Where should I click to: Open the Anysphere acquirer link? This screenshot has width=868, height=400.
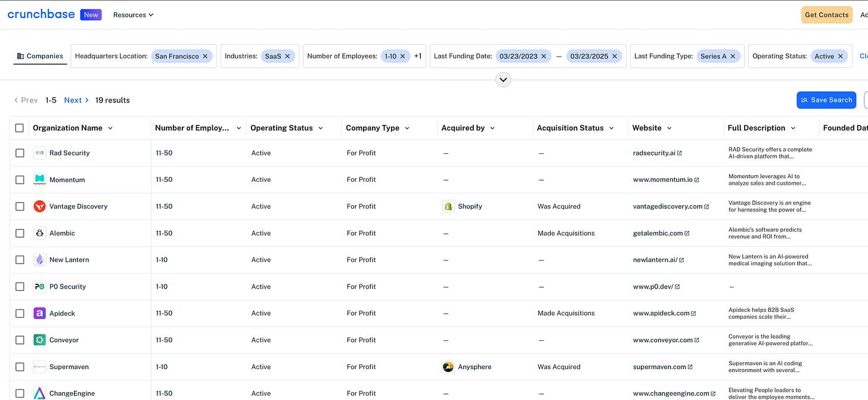pyautogui.click(x=475, y=367)
